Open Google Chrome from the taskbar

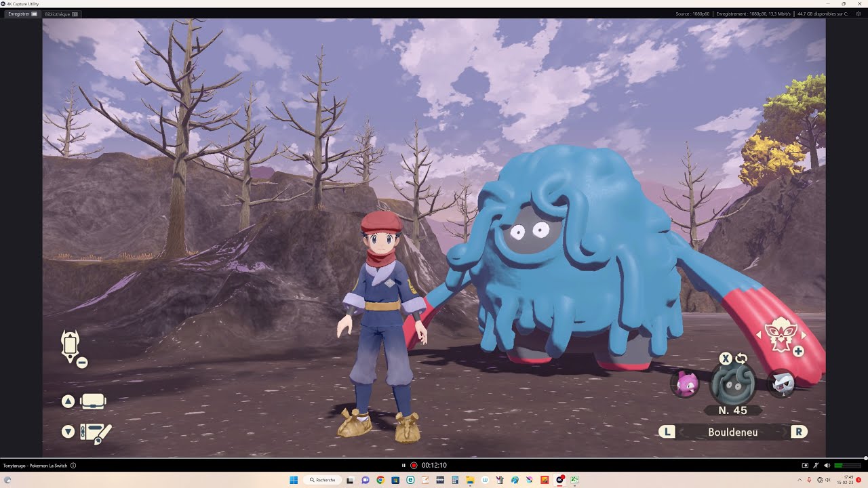pyautogui.click(x=380, y=480)
